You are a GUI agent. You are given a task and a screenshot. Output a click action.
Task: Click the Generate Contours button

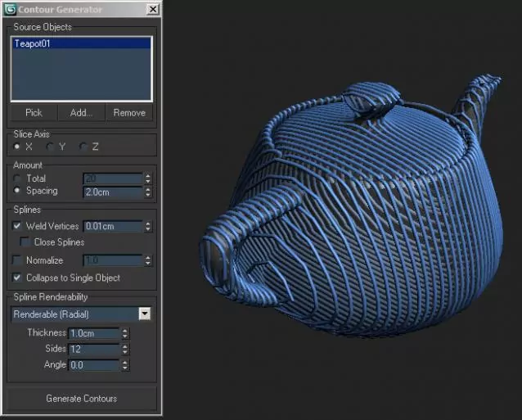82,399
